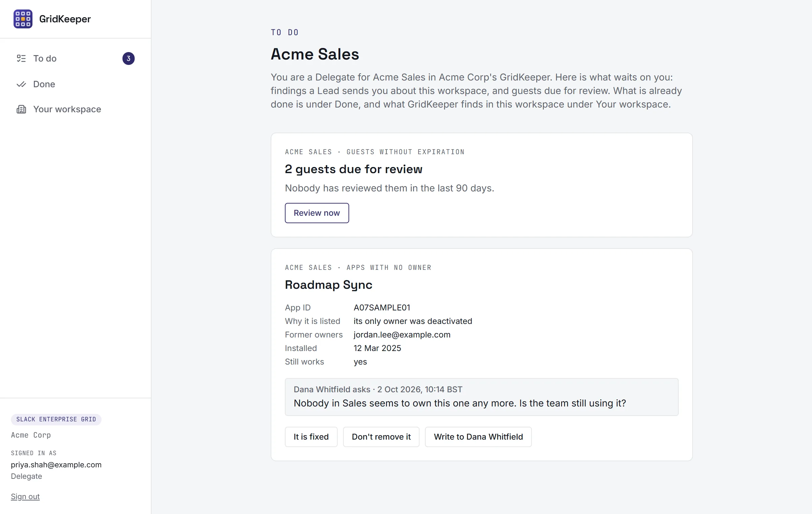812x514 pixels.
Task: Click the TO DO label above heading
Action: tap(285, 32)
